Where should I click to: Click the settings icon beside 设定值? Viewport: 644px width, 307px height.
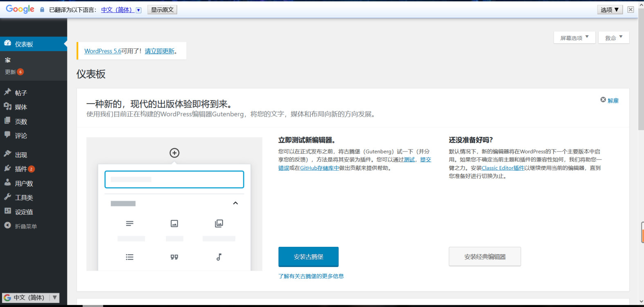coord(7,211)
